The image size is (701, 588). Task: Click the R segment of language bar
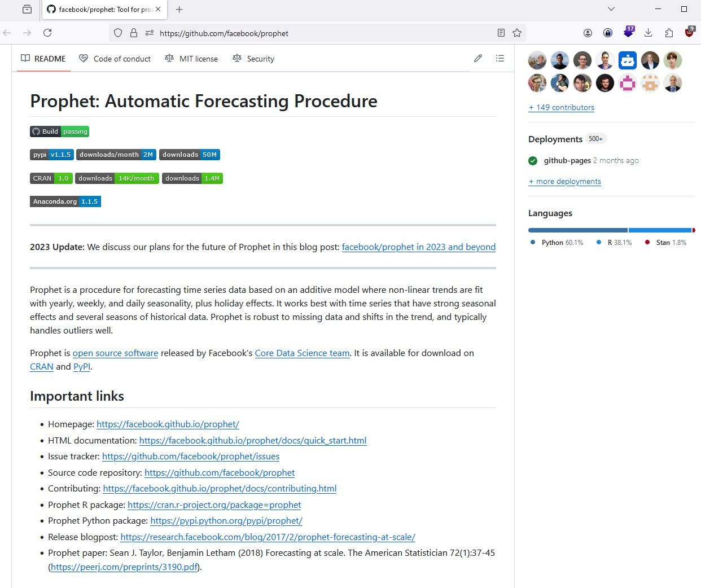660,230
